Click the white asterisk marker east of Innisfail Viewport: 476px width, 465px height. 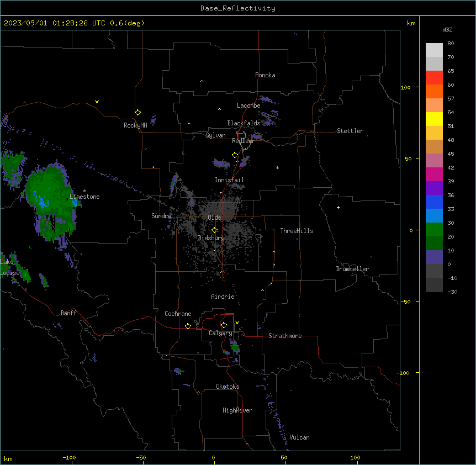coord(277,167)
